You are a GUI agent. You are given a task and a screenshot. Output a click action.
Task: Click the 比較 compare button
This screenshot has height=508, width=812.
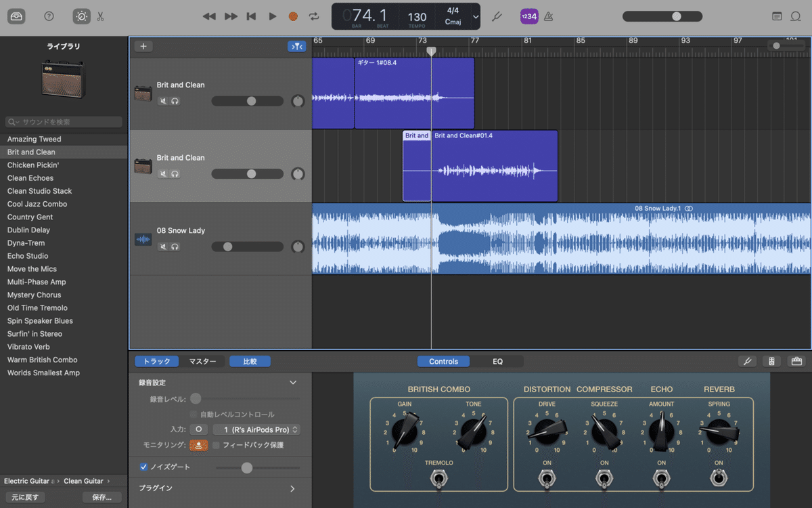click(250, 361)
